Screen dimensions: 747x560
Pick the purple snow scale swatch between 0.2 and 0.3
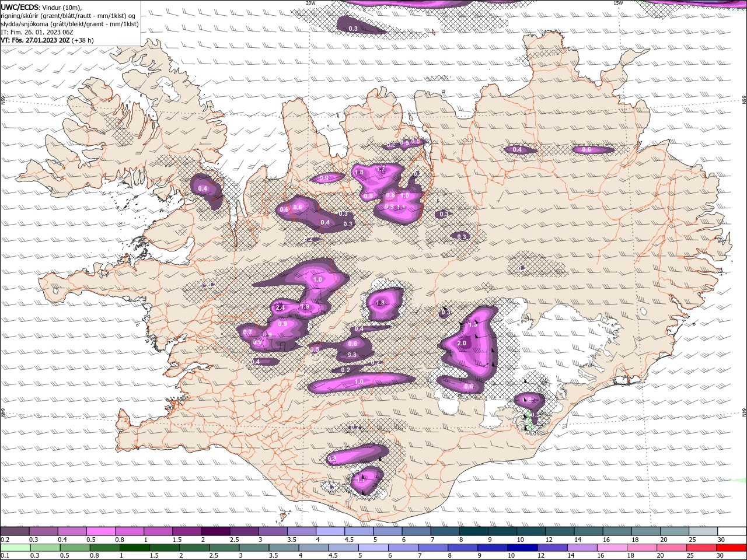pos(15,531)
